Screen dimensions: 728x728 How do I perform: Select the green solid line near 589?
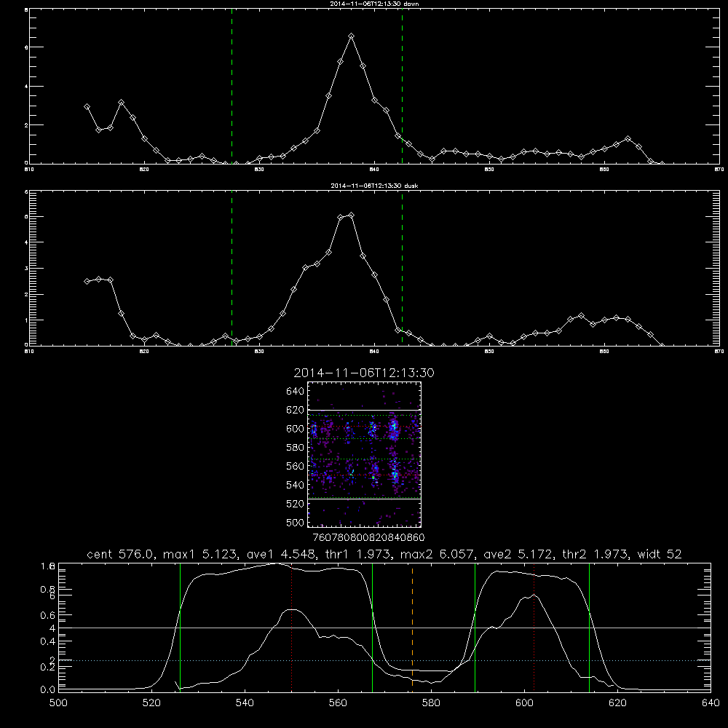475,627
